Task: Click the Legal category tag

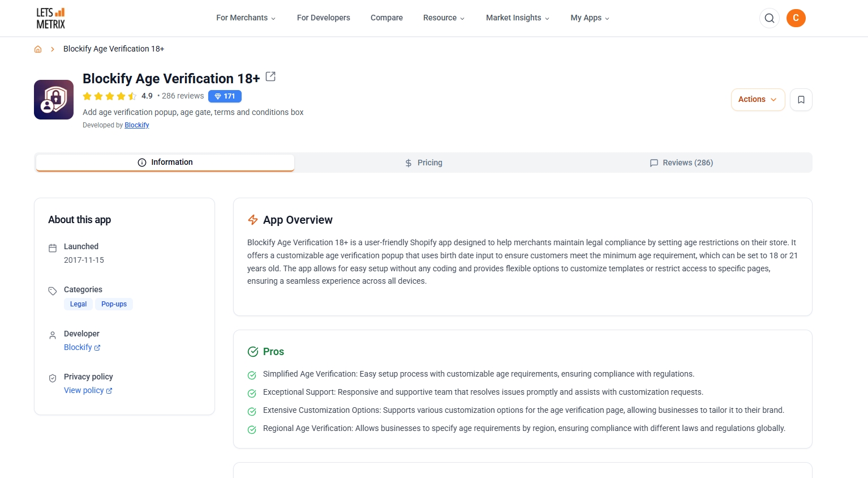Action: 78,304
